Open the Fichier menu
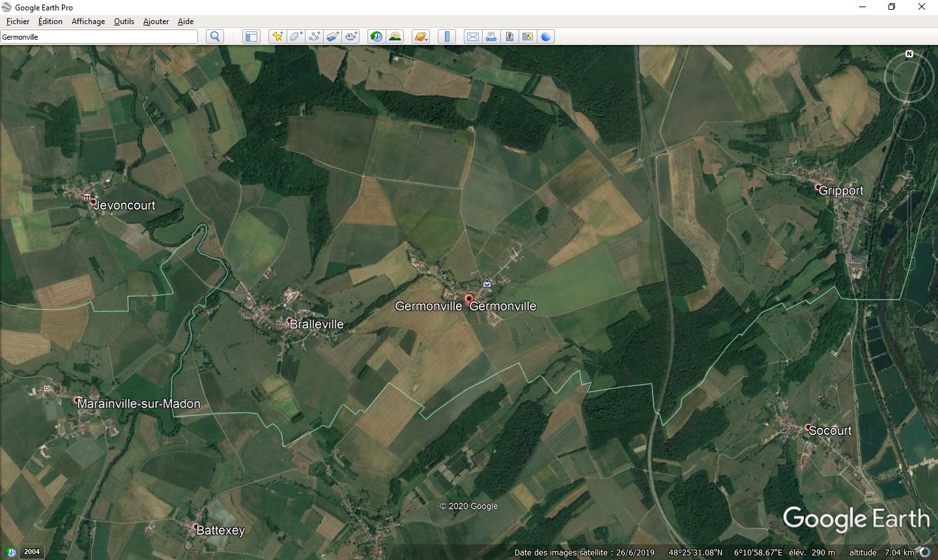938x560 pixels. coord(18,21)
